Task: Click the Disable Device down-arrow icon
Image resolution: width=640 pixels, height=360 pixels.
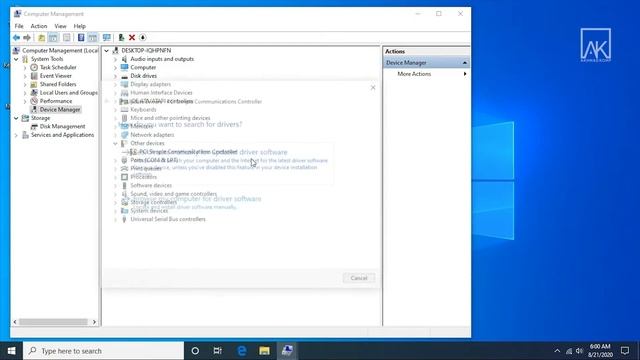Action: click(x=142, y=38)
